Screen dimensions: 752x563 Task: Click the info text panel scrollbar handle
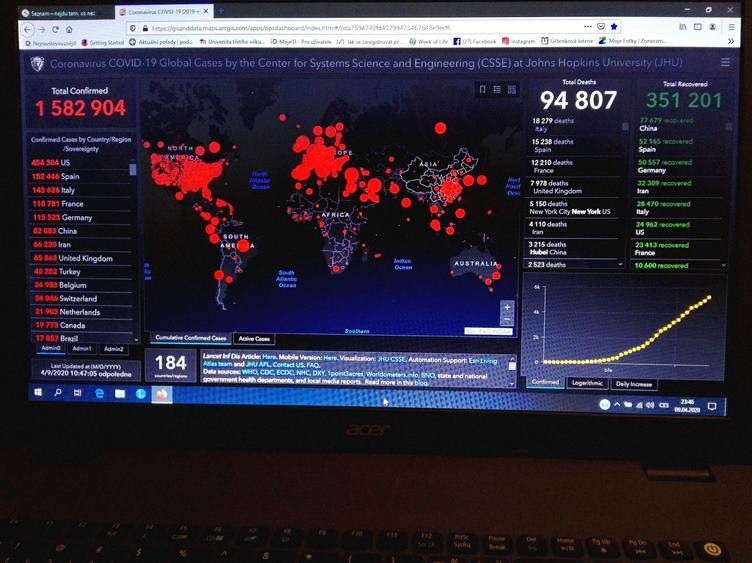pyautogui.click(x=512, y=366)
